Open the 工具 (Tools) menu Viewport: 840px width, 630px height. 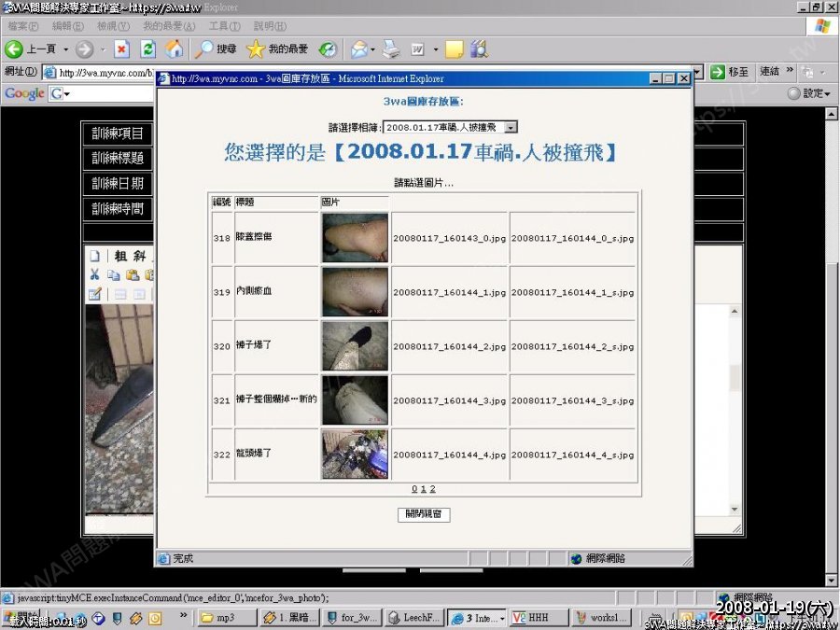coord(224,26)
